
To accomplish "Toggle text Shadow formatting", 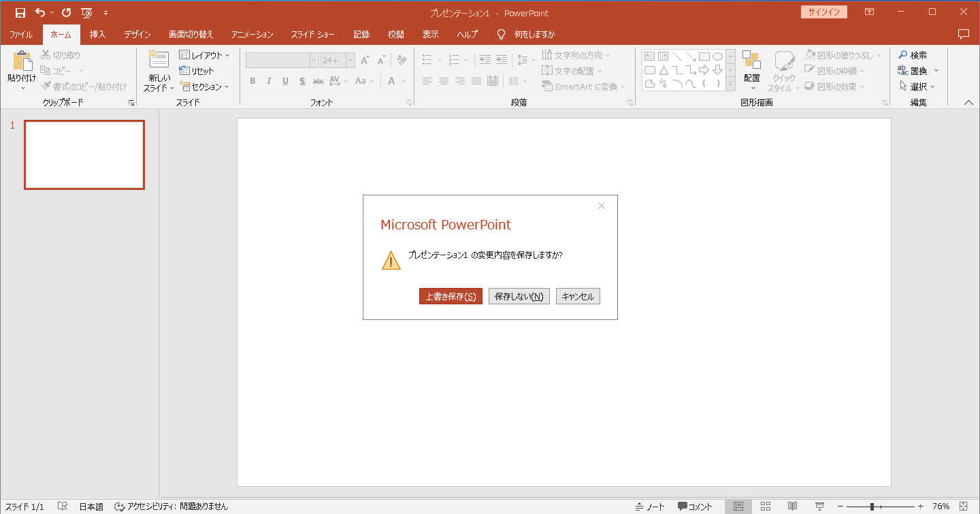I will click(301, 81).
